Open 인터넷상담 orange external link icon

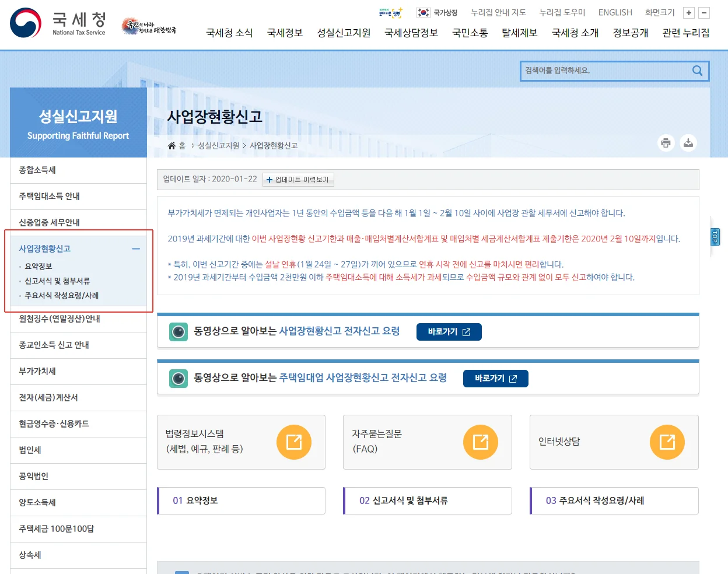pyautogui.click(x=667, y=442)
